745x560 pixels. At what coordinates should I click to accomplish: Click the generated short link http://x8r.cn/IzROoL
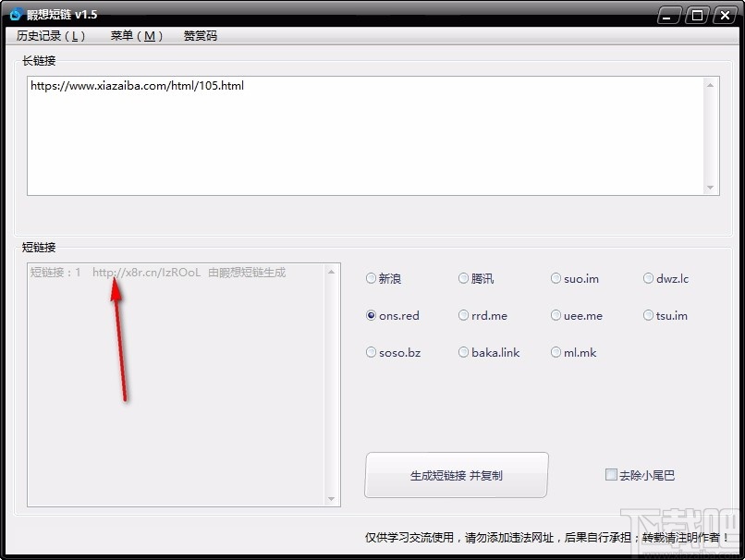pyautogui.click(x=146, y=273)
